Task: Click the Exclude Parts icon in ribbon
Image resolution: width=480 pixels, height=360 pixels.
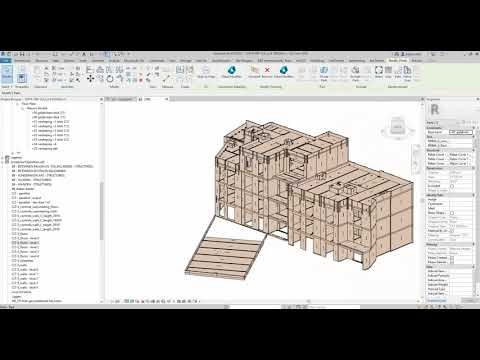Action: click(355, 73)
